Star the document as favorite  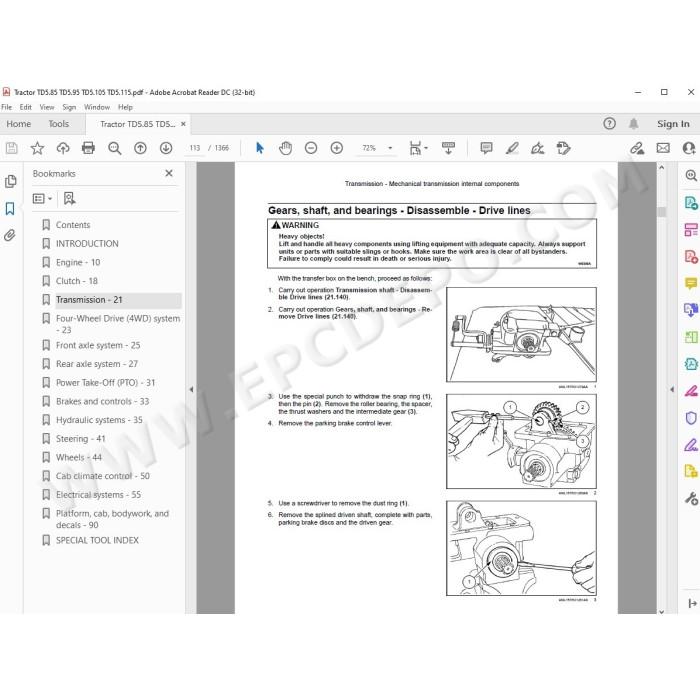[37, 148]
